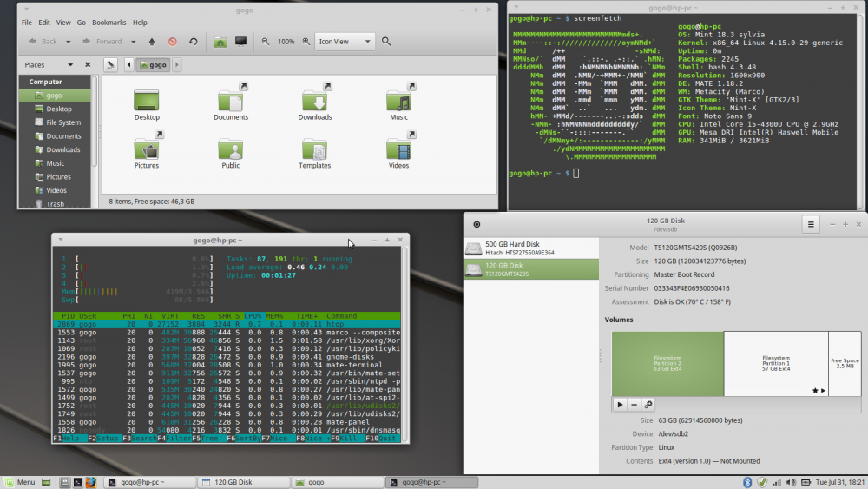The width and height of the screenshot is (868, 489).
Task: Open the Mint Menu button
Action: 20,482
